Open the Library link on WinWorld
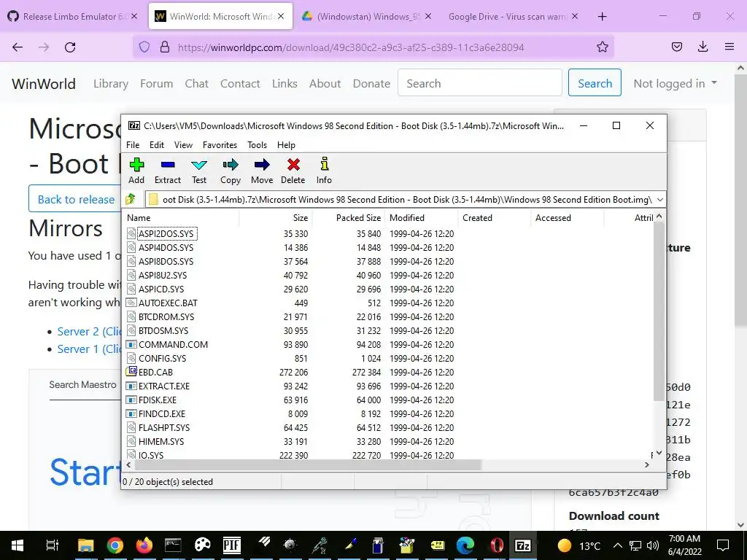 [x=111, y=83]
